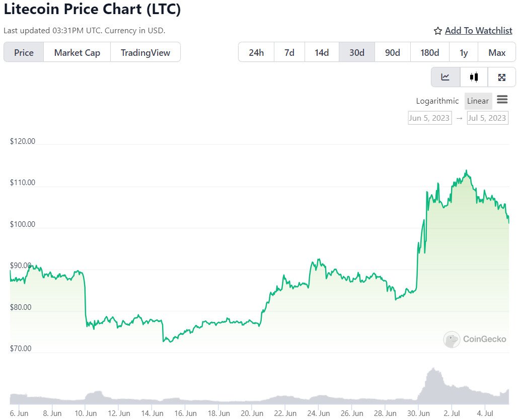
Task: Enable Logarithmic scale
Action: point(437,101)
